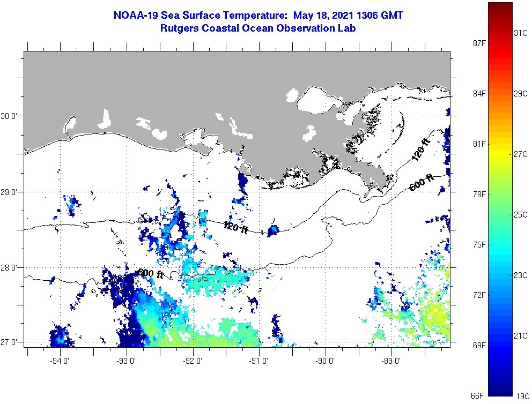
Task: Click the '31C' colorbar label
Action: (x=520, y=33)
